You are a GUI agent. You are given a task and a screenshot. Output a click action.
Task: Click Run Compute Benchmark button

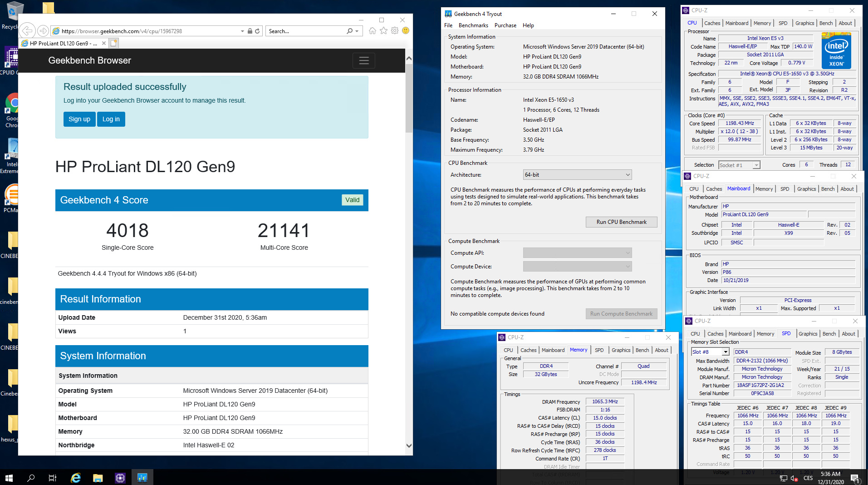(621, 314)
